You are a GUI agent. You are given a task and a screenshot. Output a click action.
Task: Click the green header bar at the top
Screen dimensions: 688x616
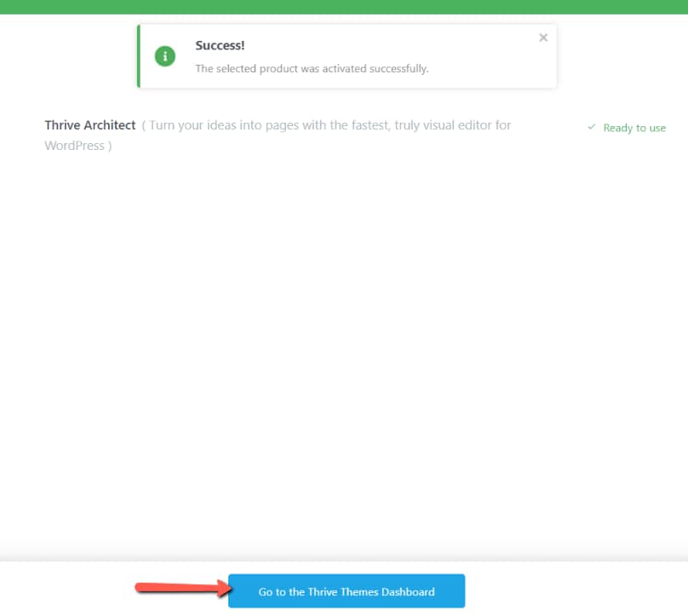[344, 7]
